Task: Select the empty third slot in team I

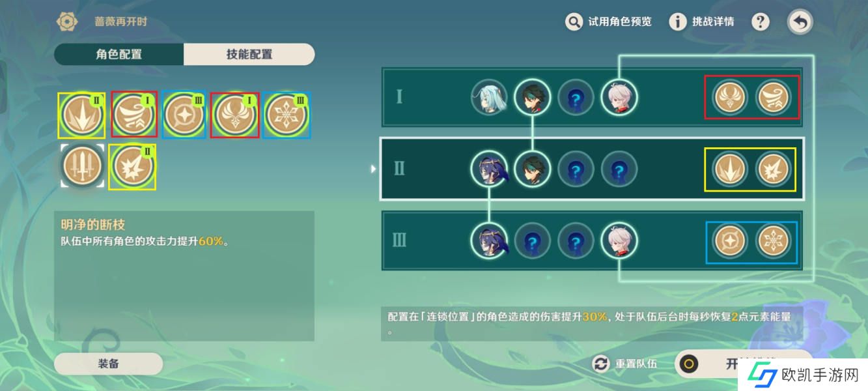Action: pos(576,97)
